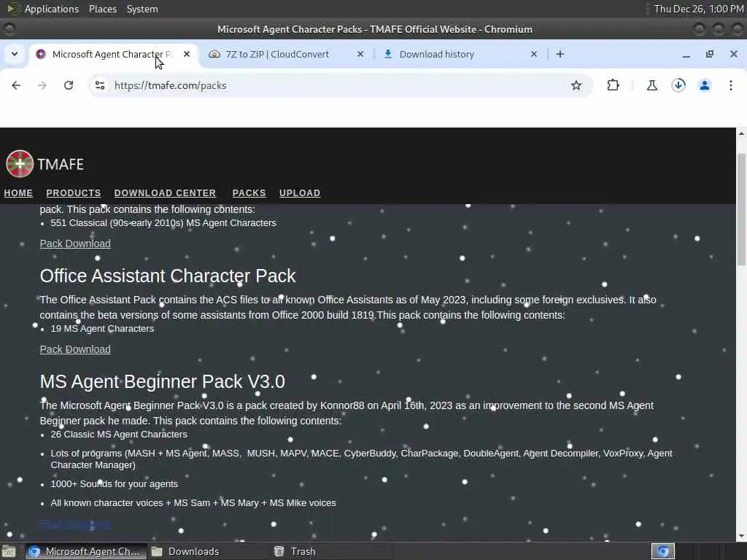Close the Download history tab
The height and width of the screenshot is (560, 747).
533,54
